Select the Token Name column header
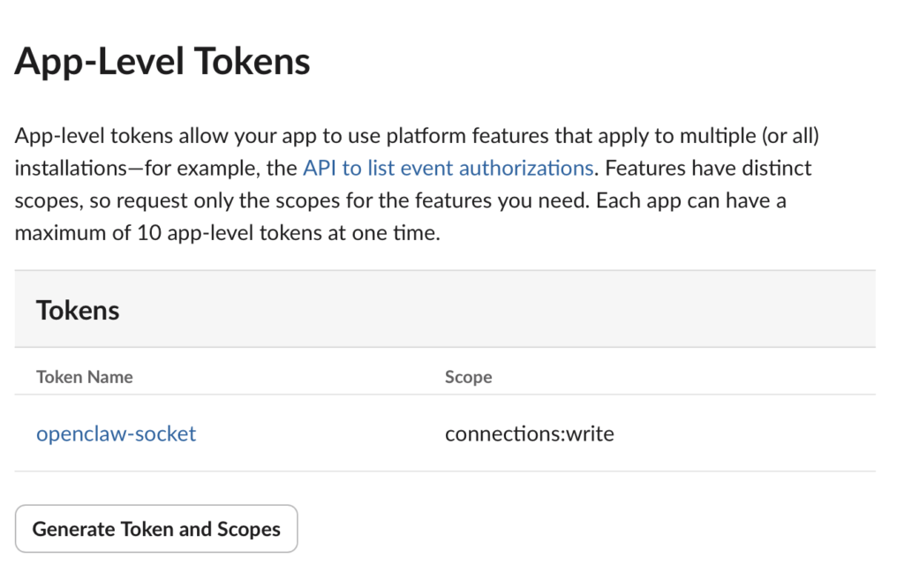The height and width of the screenshot is (588, 904). click(85, 377)
